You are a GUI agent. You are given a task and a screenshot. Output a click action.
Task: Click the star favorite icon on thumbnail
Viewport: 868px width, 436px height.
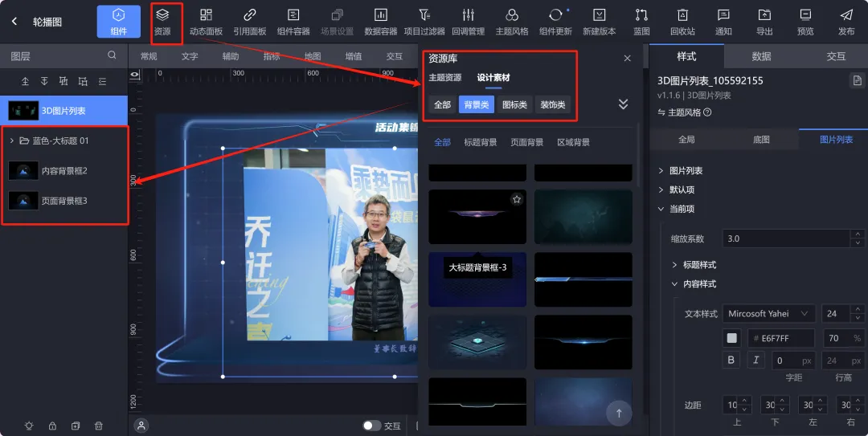point(517,199)
